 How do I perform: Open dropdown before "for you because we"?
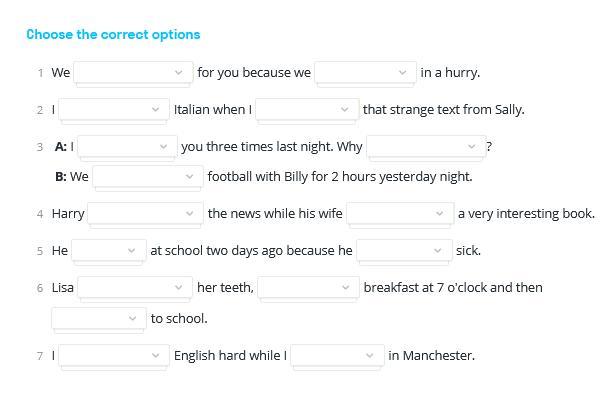[133, 72]
